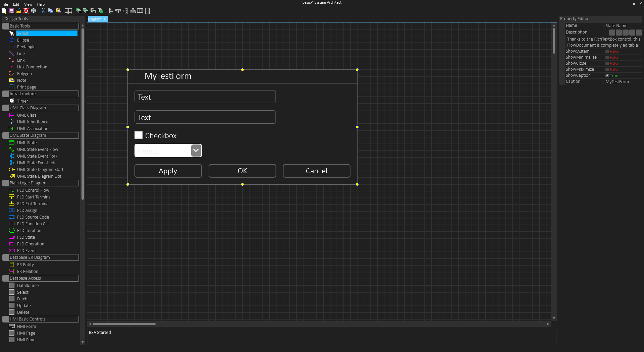Select the ER Entity tool

(x=25, y=265)
